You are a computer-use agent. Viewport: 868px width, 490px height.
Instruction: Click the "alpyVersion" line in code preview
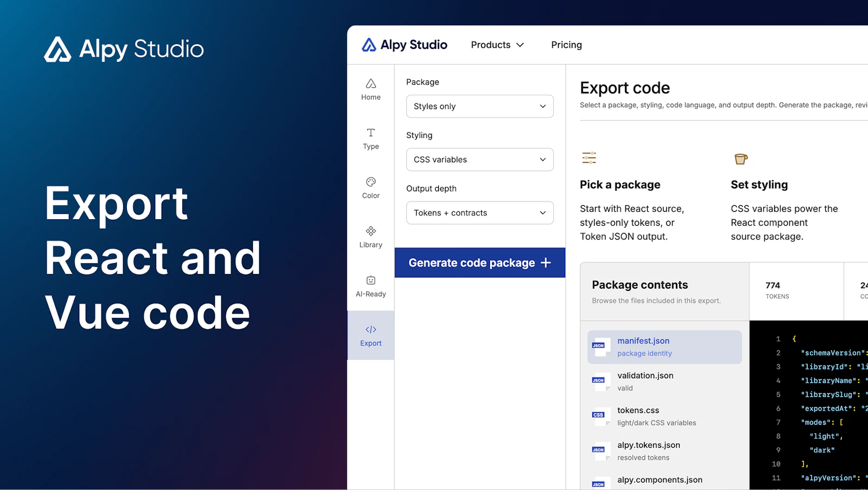[x=834, y=478]
